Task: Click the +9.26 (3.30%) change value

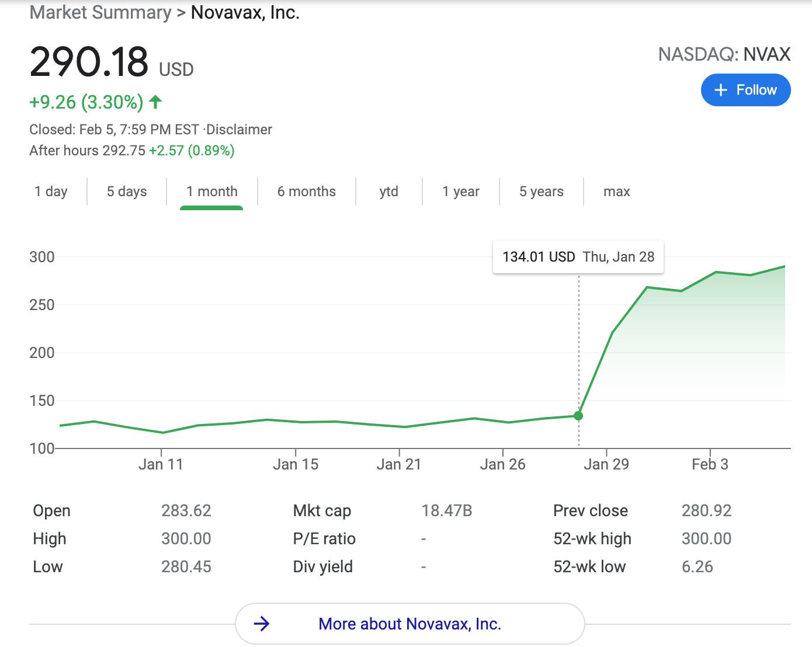Action: point(86,102)
